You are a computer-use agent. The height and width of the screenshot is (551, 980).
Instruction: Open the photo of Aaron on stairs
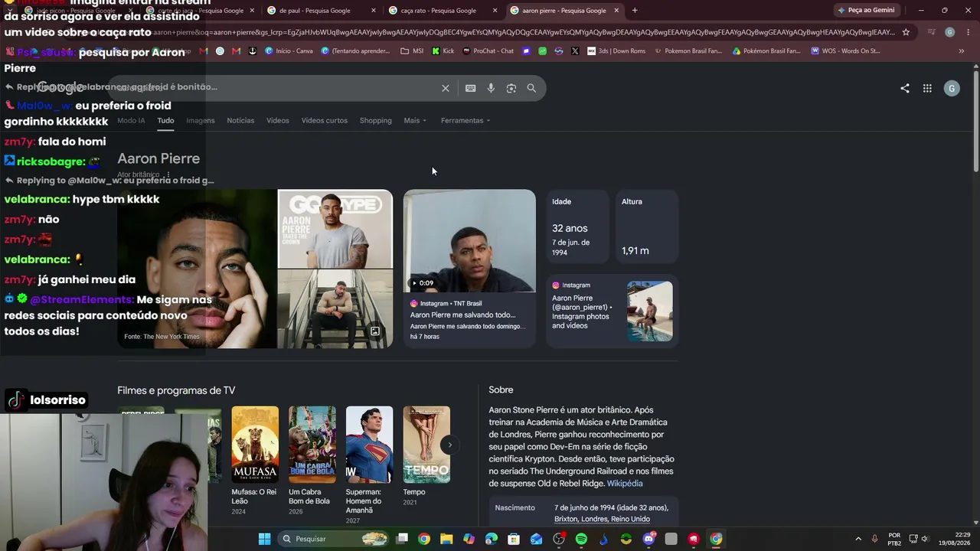point(335,309)
